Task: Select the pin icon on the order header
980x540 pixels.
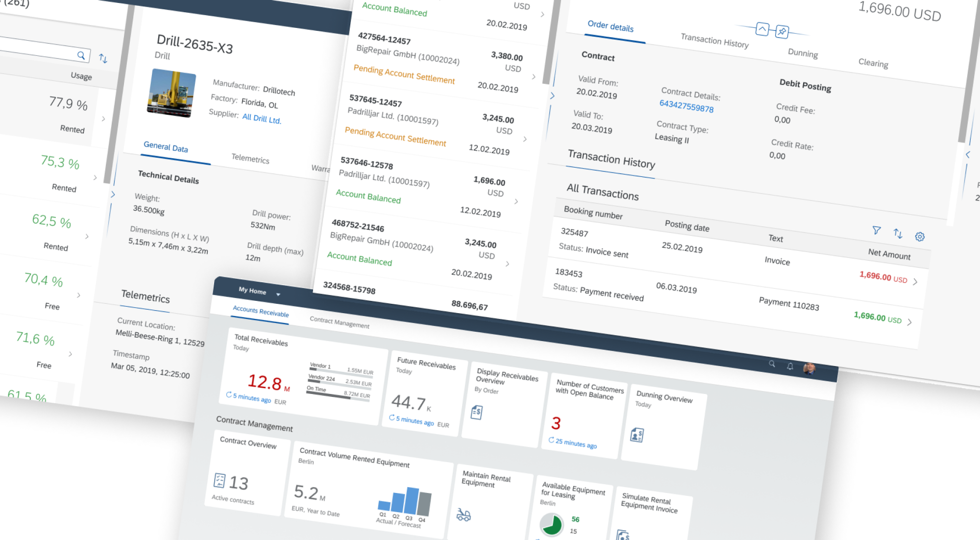Action: 782,30
